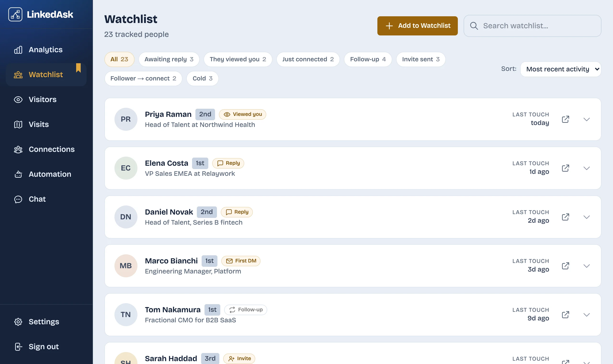Screen dimensions: 613x364
Task: Click Elena Costa's Reply badge
Action: click(228, 163)
